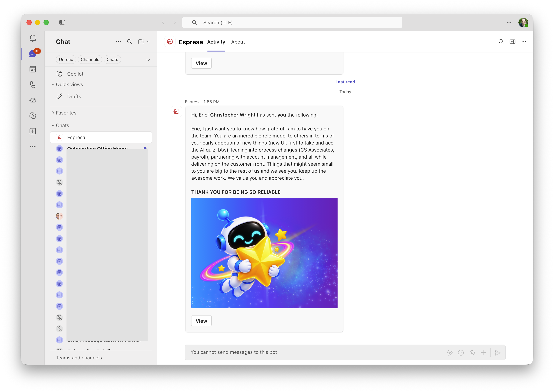Viewport: 554px width, 392px height.
Task: Open the Calls phone icon
Action: click(33, 85)
